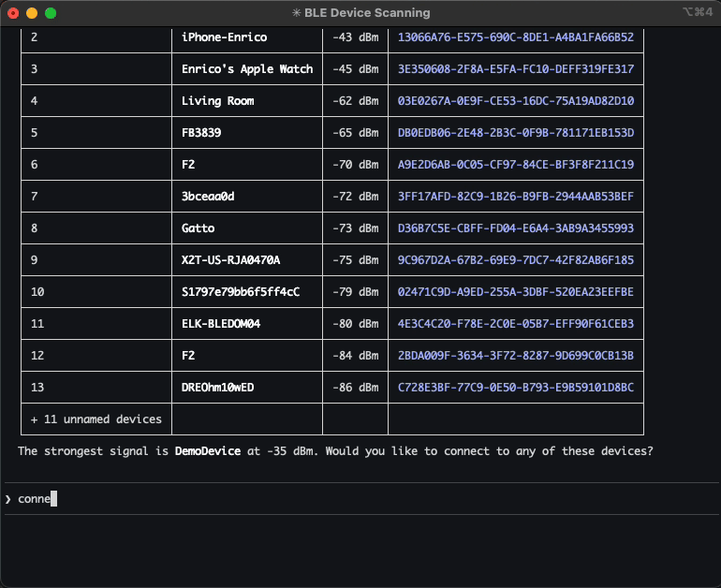Select the DREOhm10wED device name
Screen dimensions: 721x588
point(225,388)
